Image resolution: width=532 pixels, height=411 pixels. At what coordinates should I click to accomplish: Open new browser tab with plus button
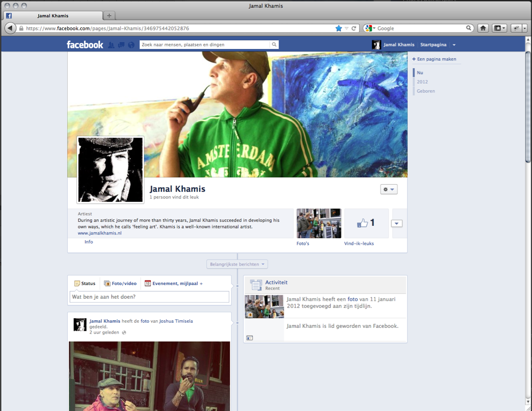pos(109,16)
